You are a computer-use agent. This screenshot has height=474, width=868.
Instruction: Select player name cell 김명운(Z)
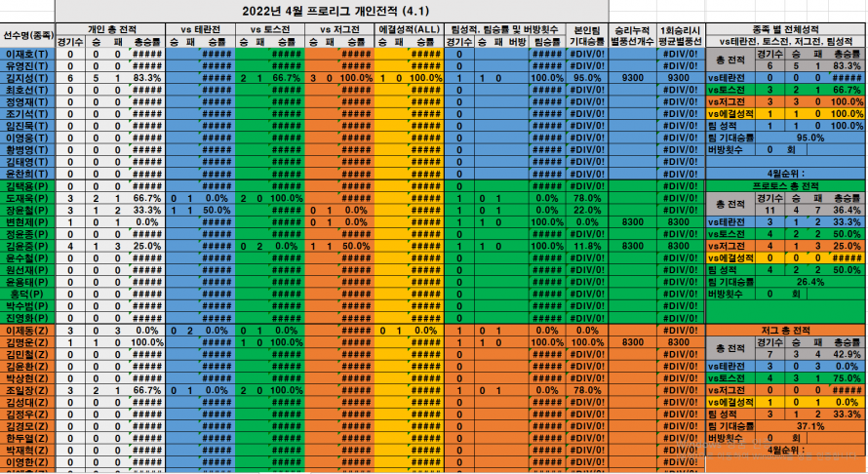click(x=27, y=342)
